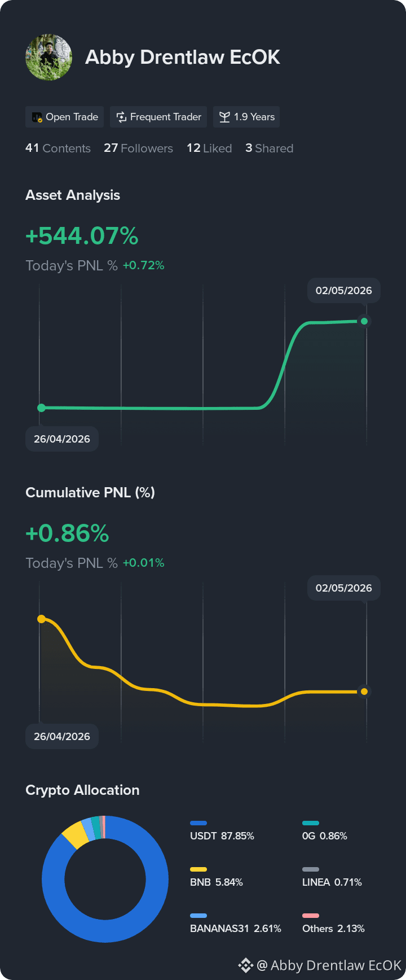Select the asset chart 02/05/2026 endpoint
Viewport: 406px width, 980px height.
click(364, 321)
